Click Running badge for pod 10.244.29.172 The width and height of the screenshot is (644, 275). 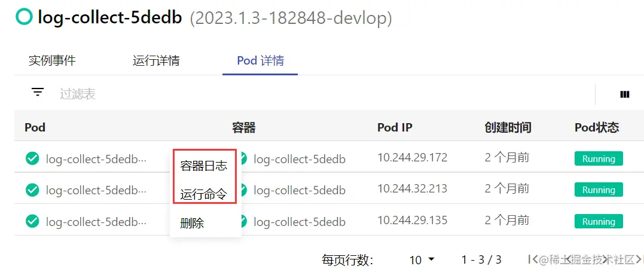pos(599,158)
